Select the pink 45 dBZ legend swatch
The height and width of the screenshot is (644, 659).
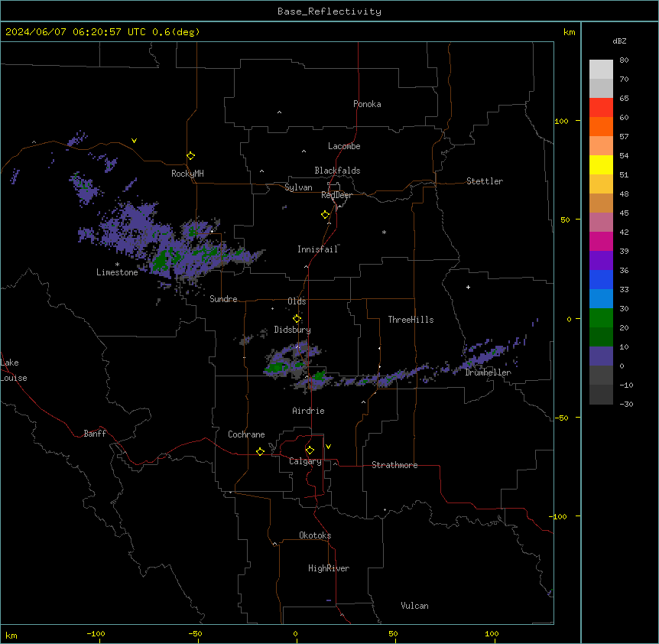coord(601,223)
